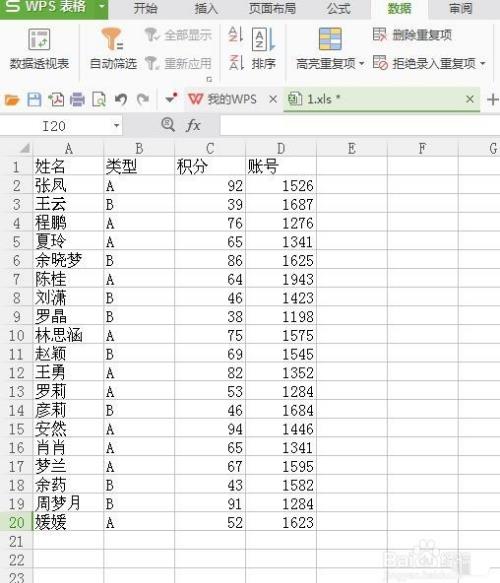Click the 高亮重复项 highlight duplicates icon
Image resolution: width=500 pixels, height=583 pixels.
[x=330, y=39]
